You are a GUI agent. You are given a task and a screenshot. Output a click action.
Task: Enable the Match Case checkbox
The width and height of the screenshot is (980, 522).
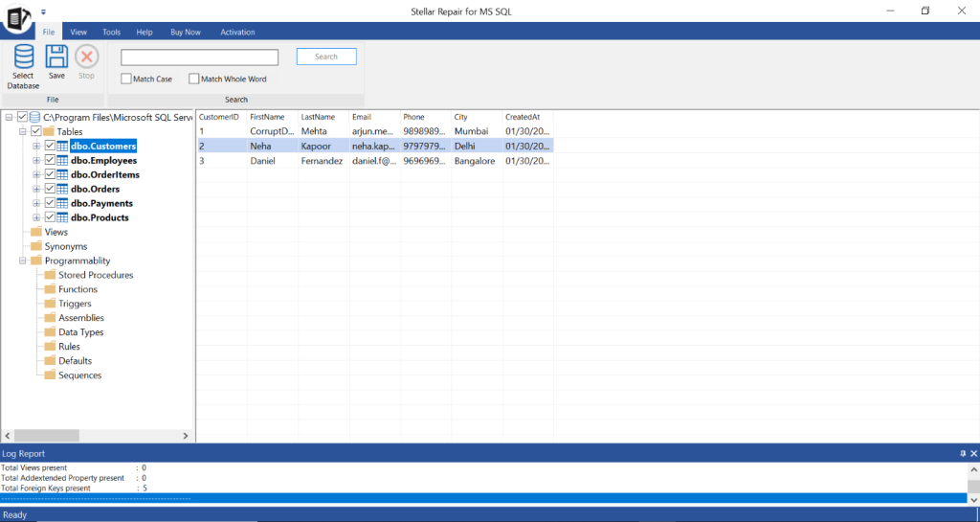pyautogui.click(x=126, y=79)
